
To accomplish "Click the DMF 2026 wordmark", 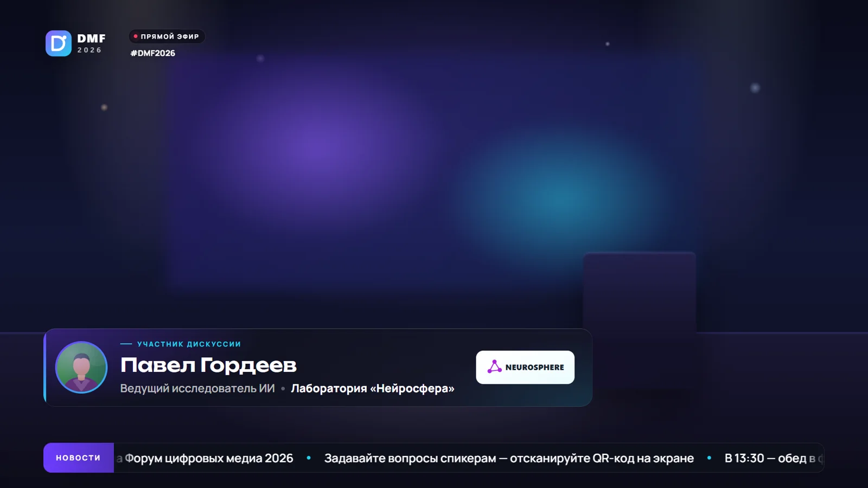I will [x=91, y=43].
